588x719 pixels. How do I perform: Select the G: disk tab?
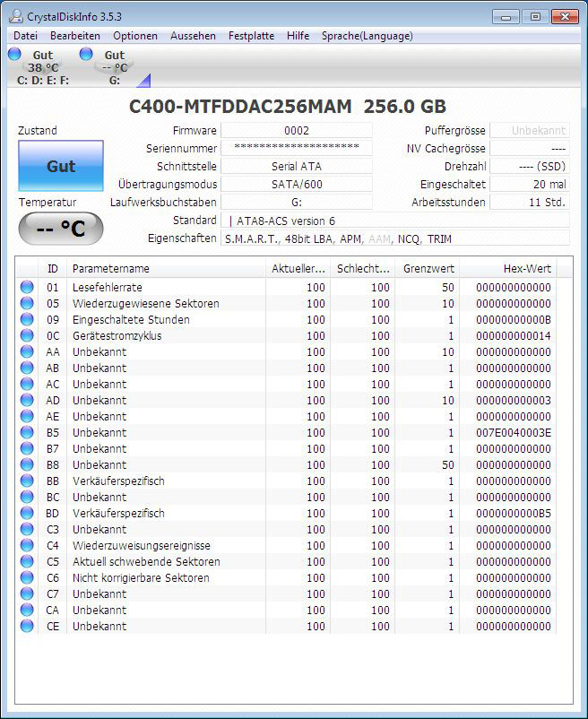click(x=115, y=67)
